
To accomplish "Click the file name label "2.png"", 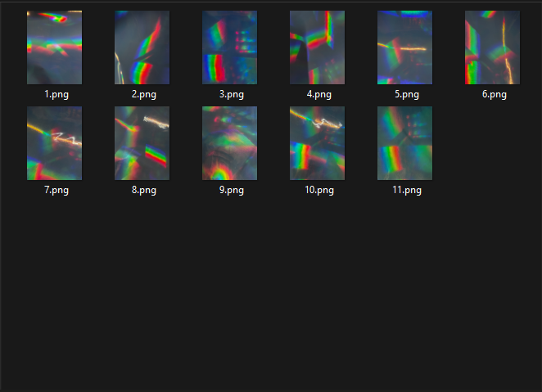I will [x=144, y=94].
